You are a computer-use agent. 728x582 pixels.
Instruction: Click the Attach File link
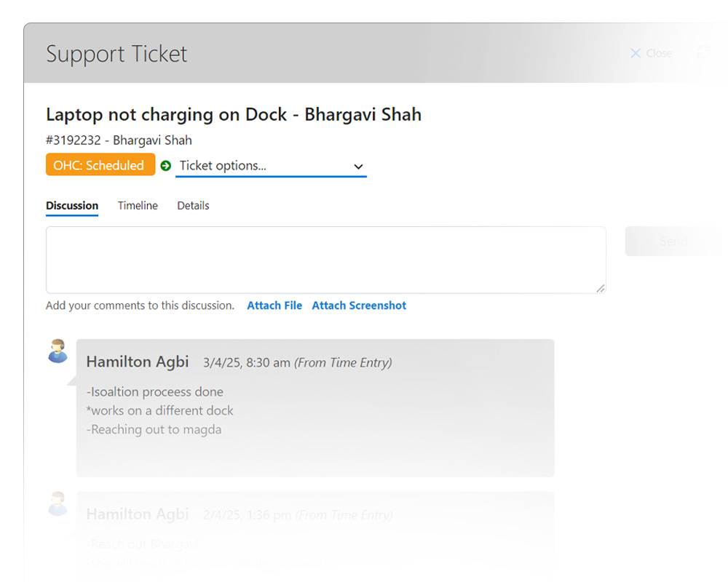pos(274,306)
